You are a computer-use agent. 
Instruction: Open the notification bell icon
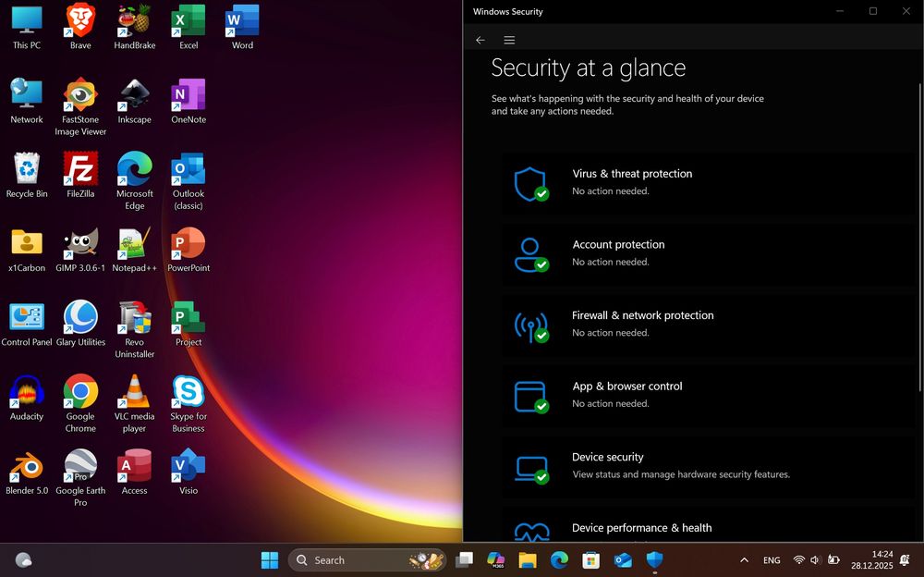click(906, 559)
